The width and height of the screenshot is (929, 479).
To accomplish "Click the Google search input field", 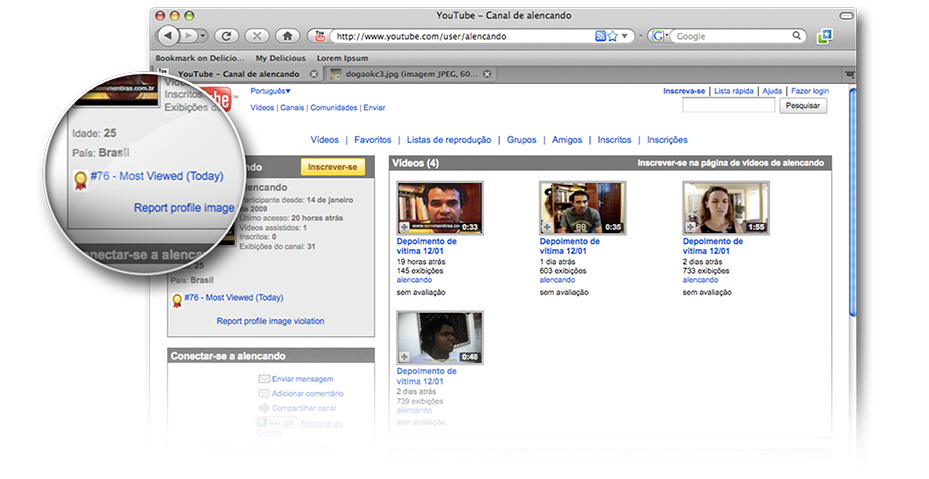I will [733, 36].
